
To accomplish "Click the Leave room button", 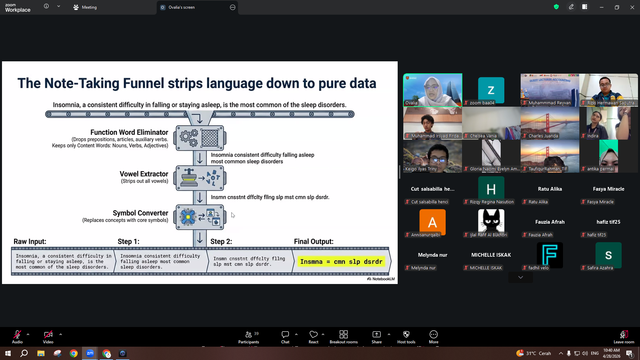I will pyautogui.click(x=624, y=337).
